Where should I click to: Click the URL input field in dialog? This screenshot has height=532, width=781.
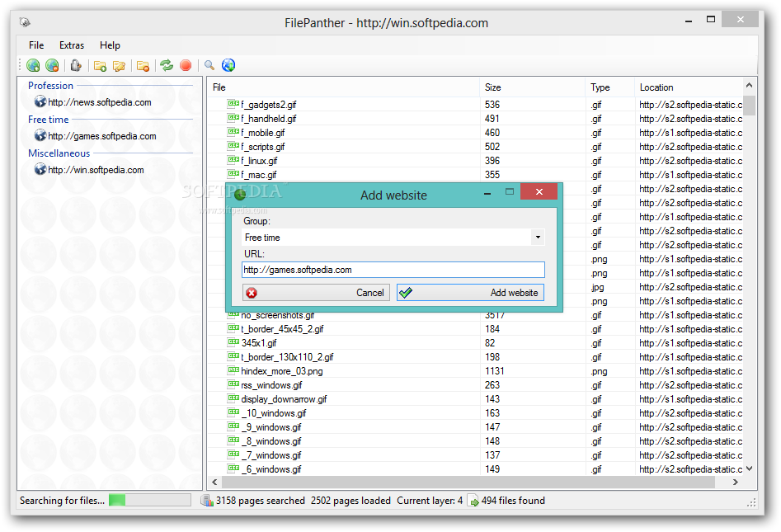[x=393, y=270]
